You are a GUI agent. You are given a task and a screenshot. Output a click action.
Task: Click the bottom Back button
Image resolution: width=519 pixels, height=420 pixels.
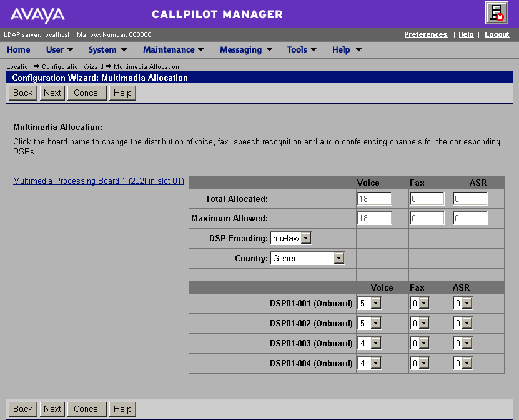click(x=23, y=409)
